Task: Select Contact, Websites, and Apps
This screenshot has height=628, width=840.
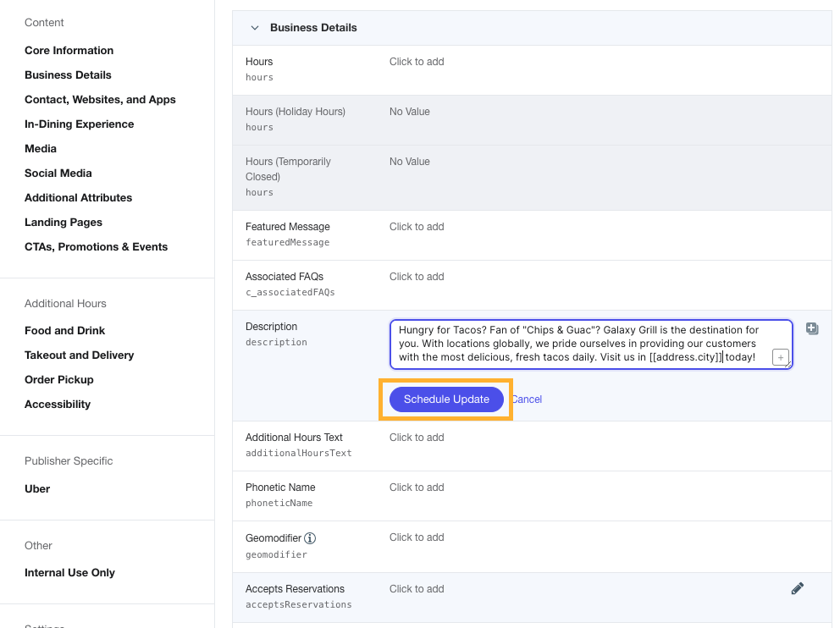Action: tap(100, 99)
